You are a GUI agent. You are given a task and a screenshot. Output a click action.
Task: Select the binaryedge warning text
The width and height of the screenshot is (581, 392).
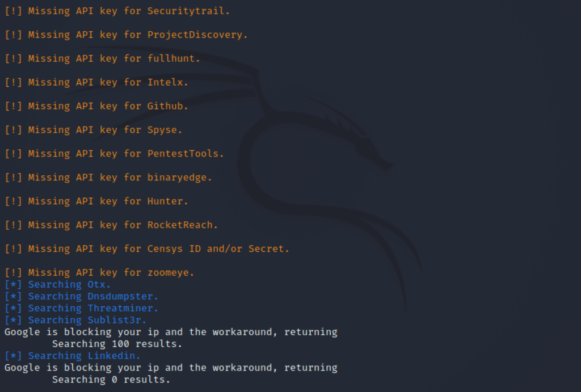pos(108,178)
